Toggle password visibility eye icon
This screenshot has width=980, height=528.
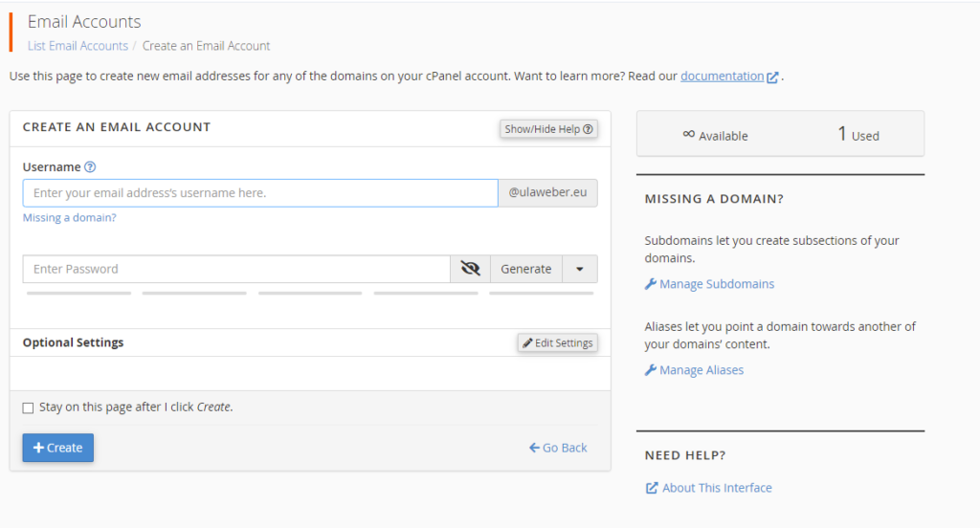tap(470, 269)
